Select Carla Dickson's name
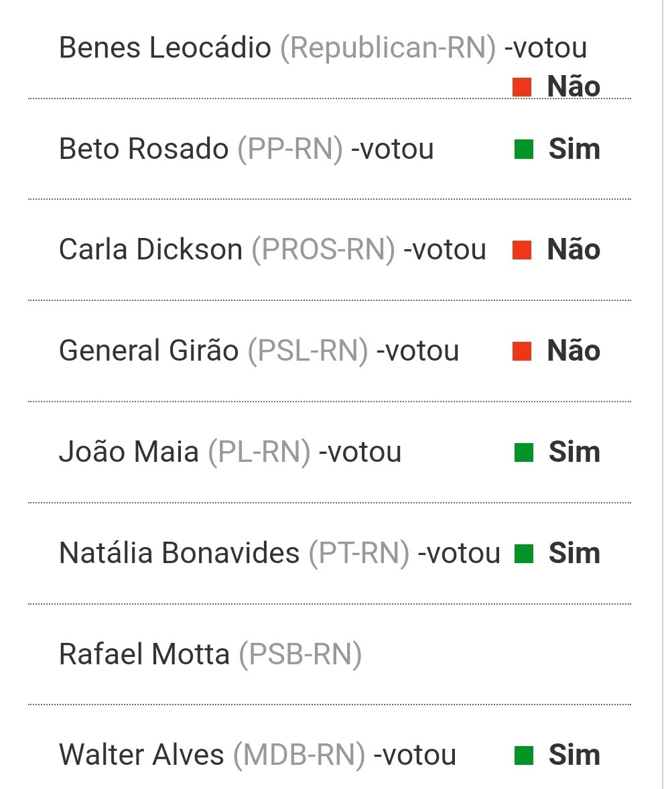 point(150,249)
